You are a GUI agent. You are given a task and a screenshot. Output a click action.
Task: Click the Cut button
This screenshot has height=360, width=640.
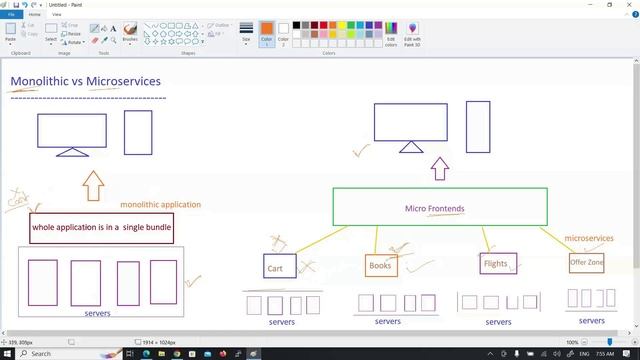pos(28,25)
